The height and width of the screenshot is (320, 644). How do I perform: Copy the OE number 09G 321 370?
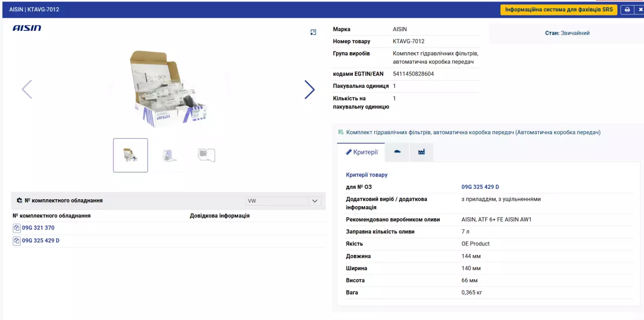(17, 228)
